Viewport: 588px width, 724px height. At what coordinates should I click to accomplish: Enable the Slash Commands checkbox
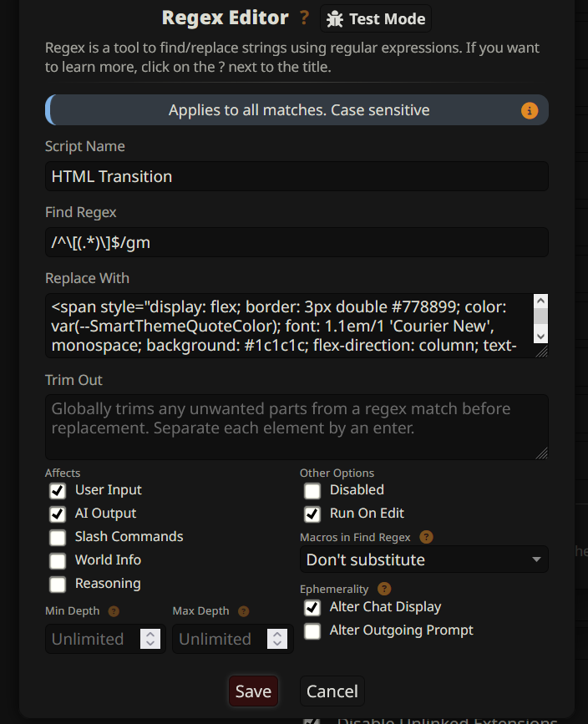click(x=58, y=537)
